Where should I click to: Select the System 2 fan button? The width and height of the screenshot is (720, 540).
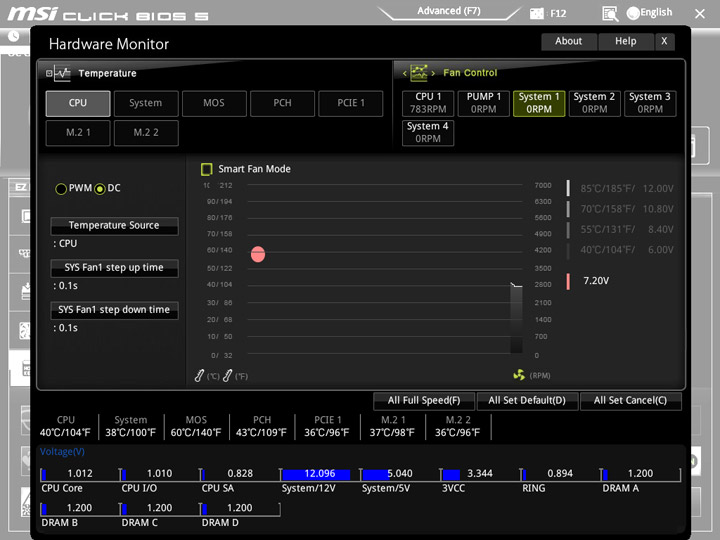(595, 103)
